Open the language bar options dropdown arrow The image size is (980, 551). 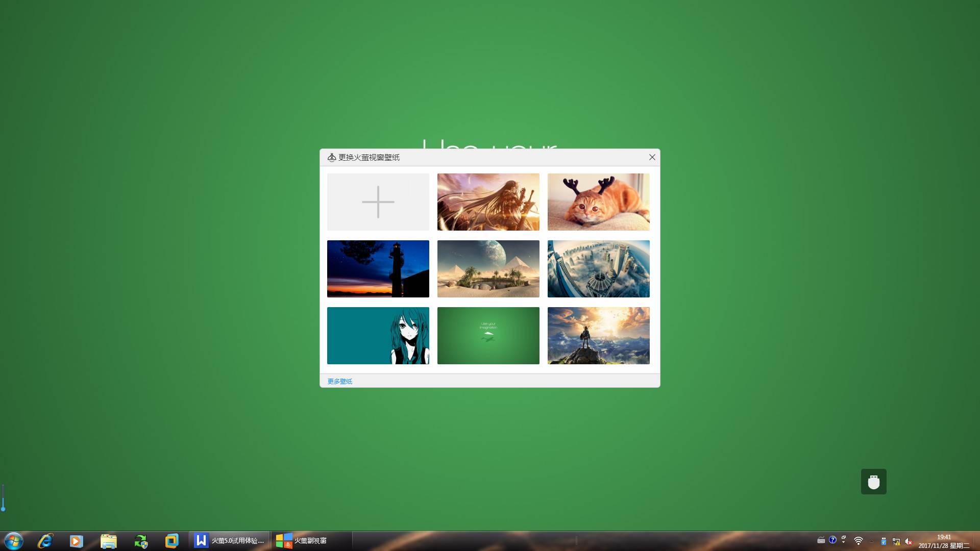[844, 542]
